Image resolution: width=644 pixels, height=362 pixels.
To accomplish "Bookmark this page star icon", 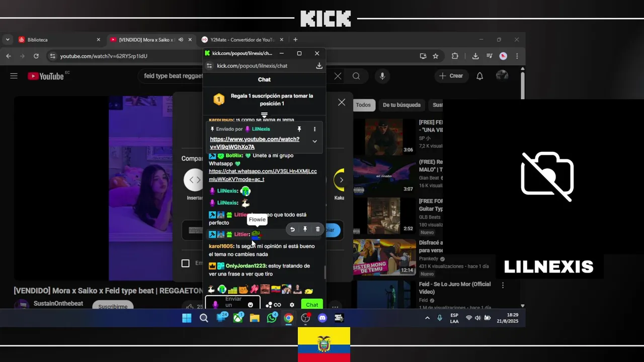I will tap(436, 56).
